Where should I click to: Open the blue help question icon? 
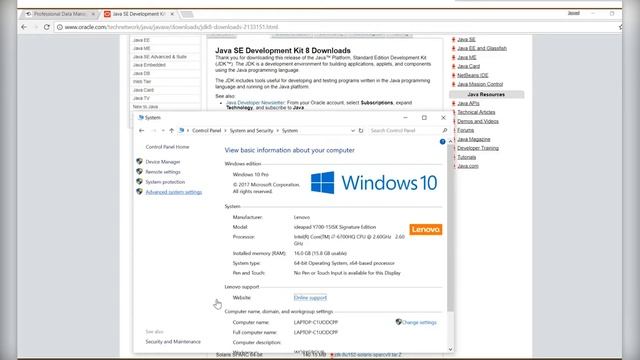click(x=442, y=142)
